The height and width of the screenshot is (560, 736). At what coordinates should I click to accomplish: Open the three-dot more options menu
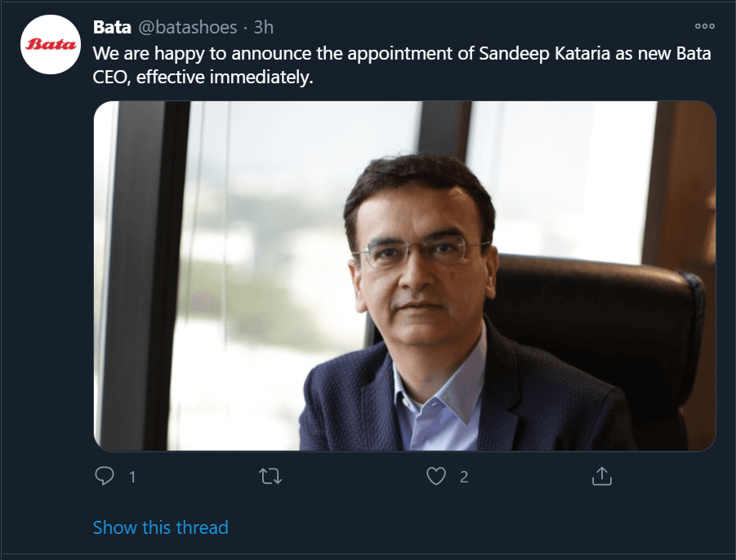click(704, 26)
